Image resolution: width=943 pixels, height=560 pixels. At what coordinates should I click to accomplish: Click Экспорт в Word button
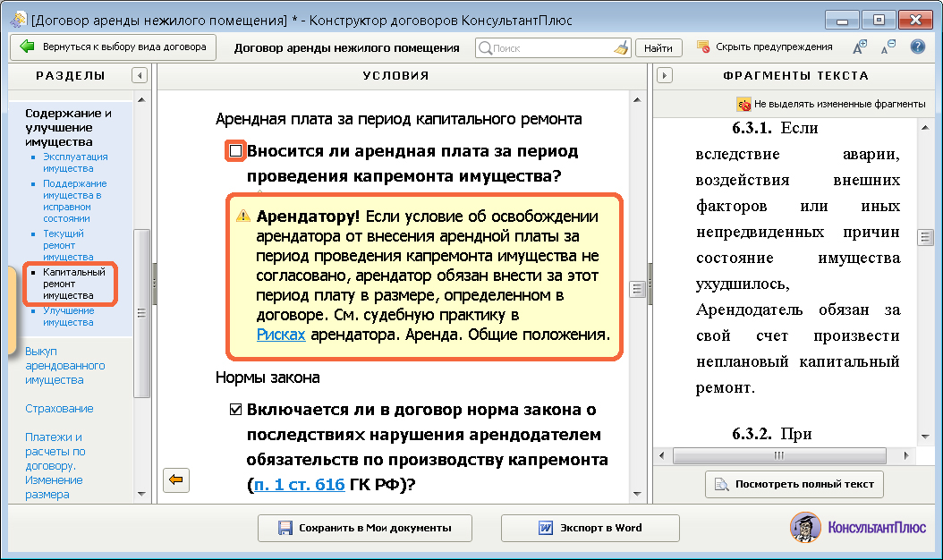coord(590,528)
